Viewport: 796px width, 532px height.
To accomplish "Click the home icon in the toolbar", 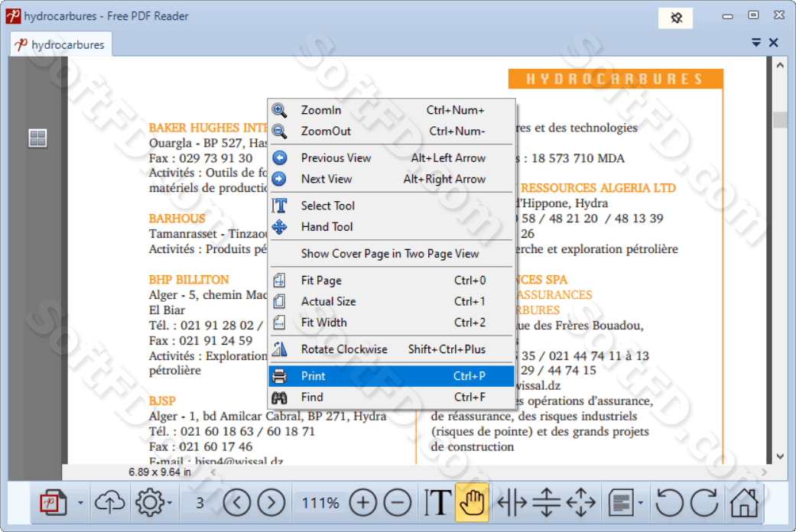I will (744, 502).
